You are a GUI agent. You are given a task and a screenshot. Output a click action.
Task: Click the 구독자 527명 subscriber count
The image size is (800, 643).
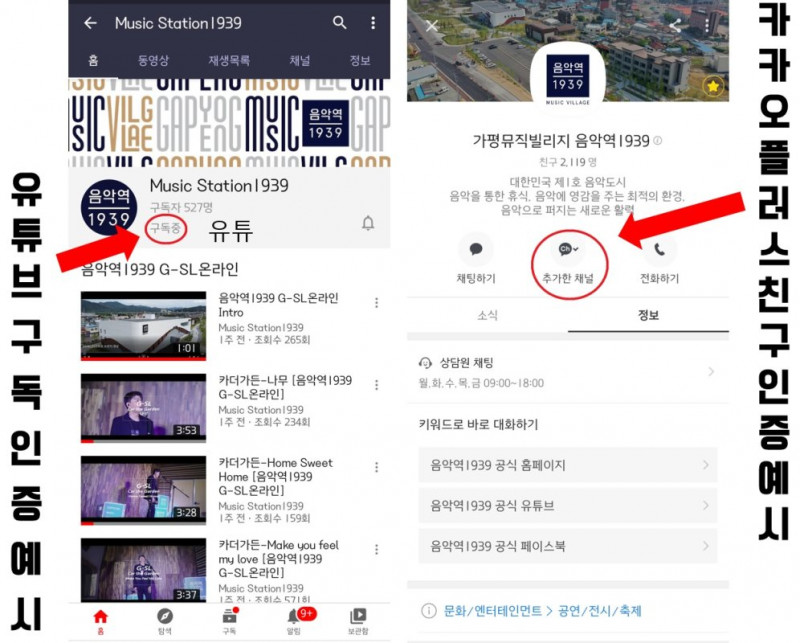[181, 207]
